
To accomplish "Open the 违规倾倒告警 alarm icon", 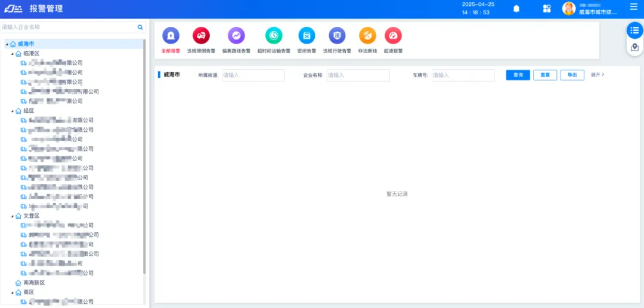I will (x=201, y=36).
